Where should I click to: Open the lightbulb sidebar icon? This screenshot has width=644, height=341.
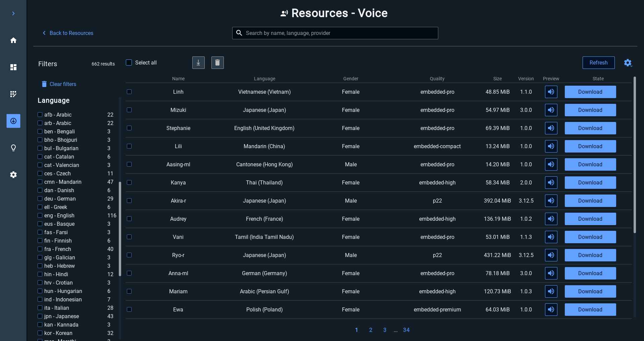click(13, 148)
